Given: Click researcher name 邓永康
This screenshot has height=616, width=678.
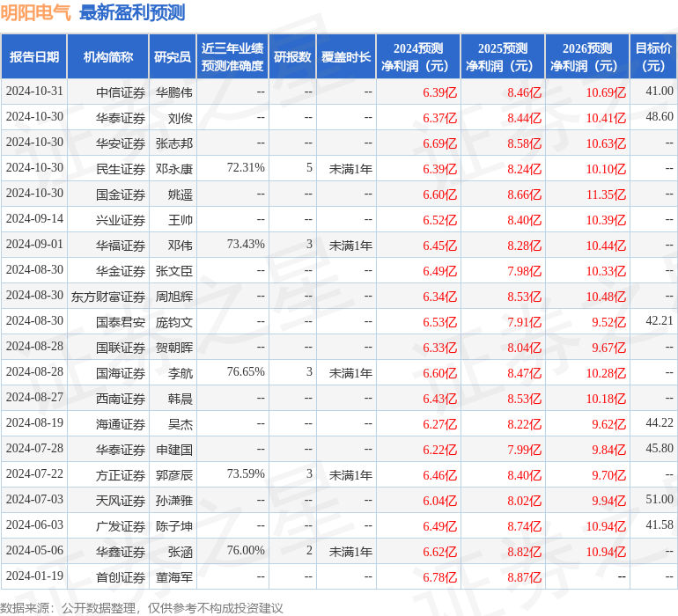Looking at the screenshot, I should [173, 169].
